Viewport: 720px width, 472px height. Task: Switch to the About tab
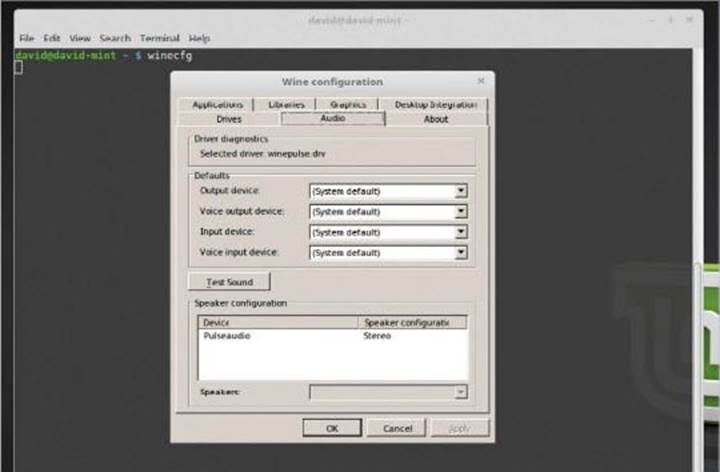436,119
